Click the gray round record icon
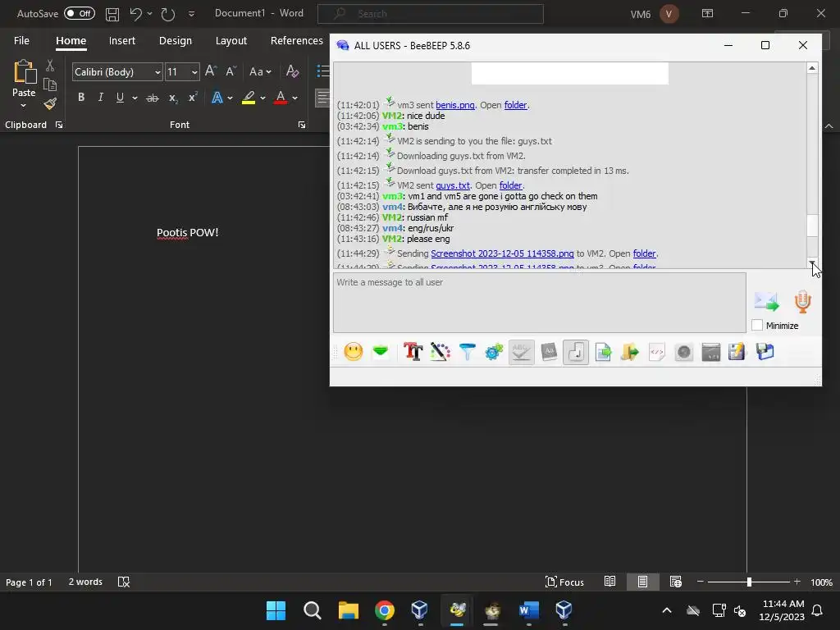Image resolution: width=840 pixels, height=630 pixels. coord(683,352)
